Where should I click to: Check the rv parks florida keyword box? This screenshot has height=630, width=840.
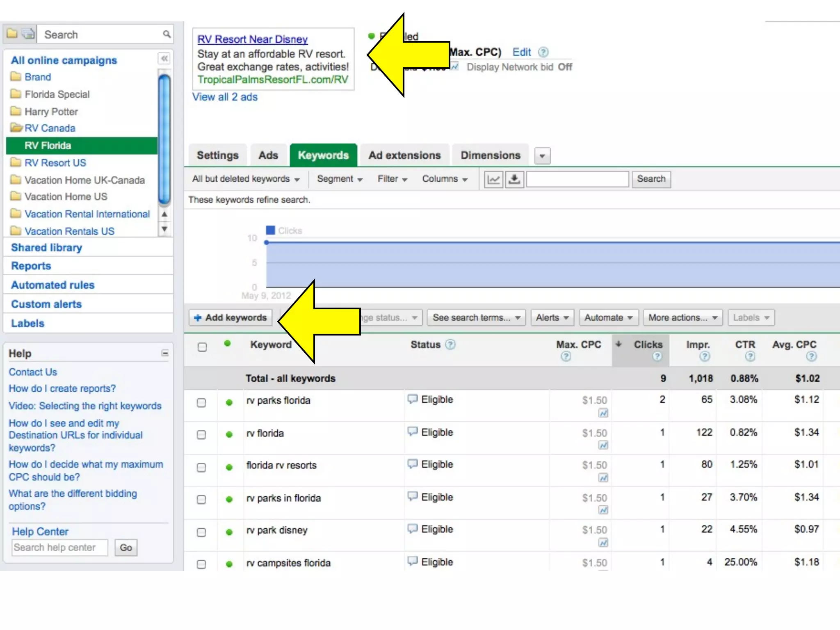[201, 402]
